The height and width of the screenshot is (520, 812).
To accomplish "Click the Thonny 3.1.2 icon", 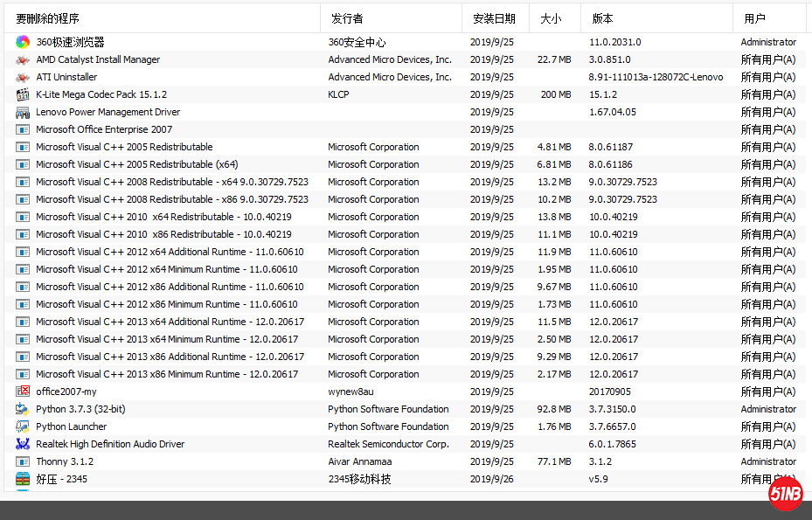I will click(x=23, y=461).
